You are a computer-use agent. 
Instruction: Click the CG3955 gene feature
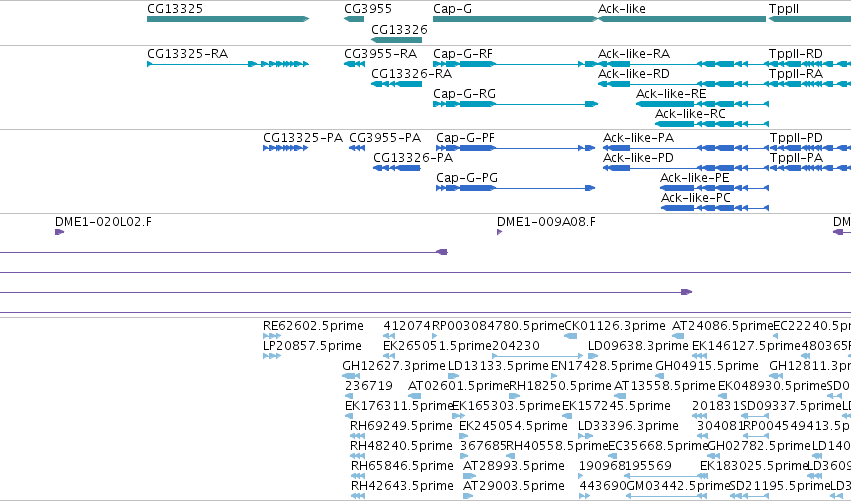click(x=354, y=19)
